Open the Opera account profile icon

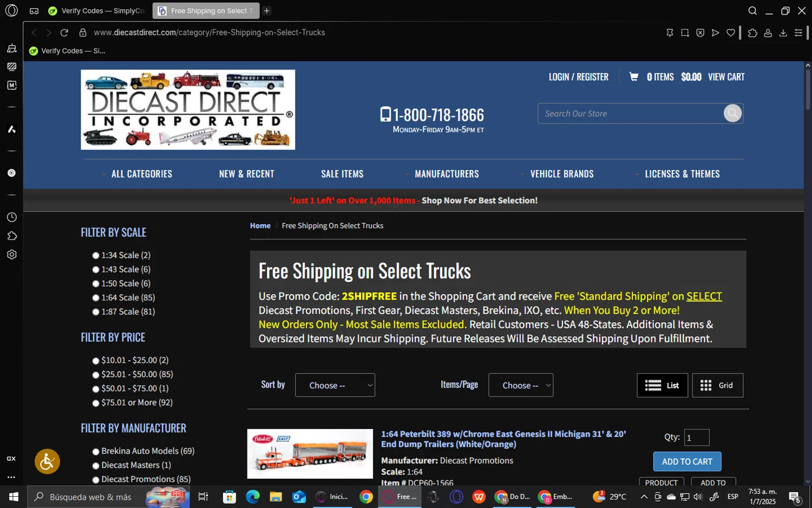[768, 32]
